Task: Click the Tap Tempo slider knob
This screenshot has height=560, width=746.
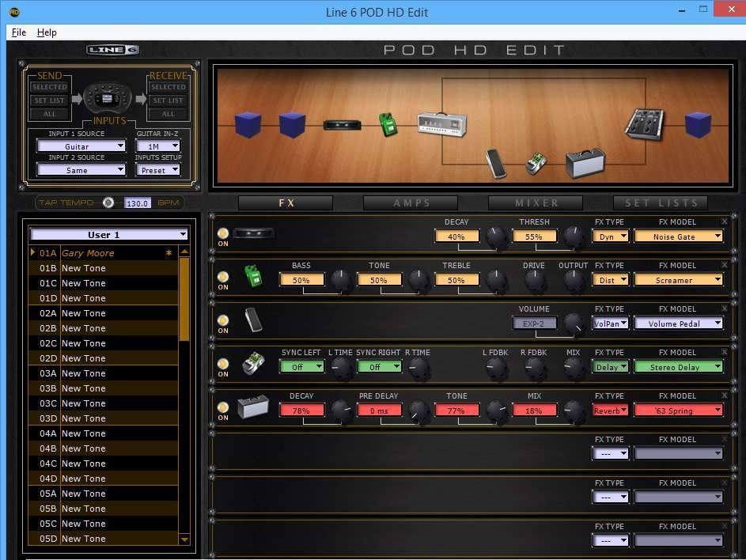Action: pos(108,202)
